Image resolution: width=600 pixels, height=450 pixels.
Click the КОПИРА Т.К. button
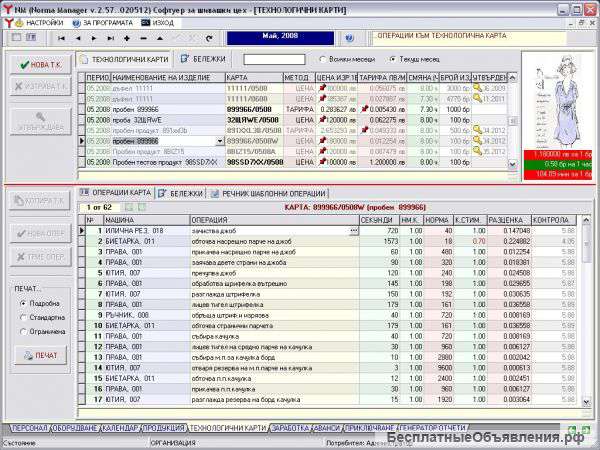(x=40, y=201)
